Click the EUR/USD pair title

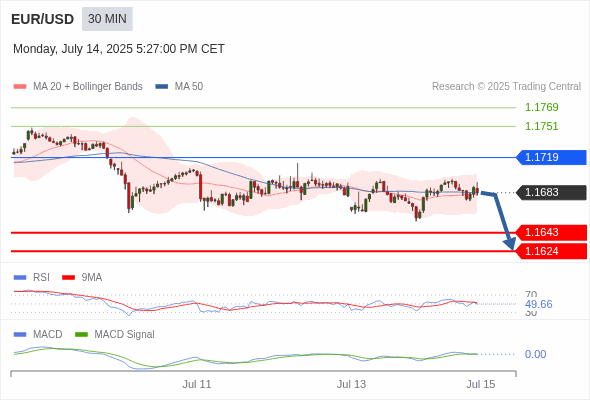[43, 19]
